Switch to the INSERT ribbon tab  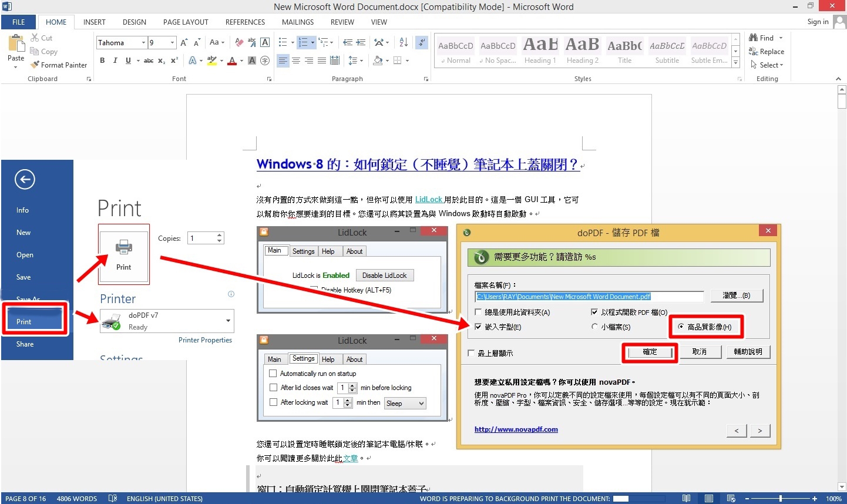pyautogui.click(x=94, y=22)
